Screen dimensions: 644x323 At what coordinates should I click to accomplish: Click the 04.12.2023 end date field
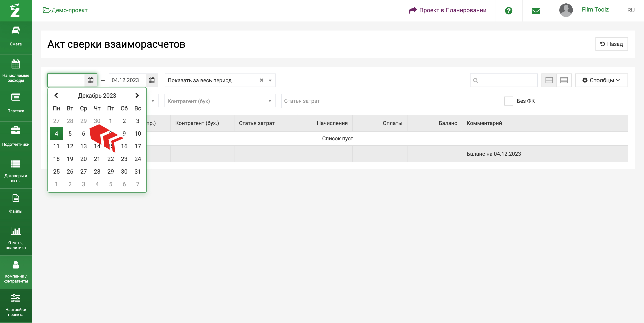point(127,80)
